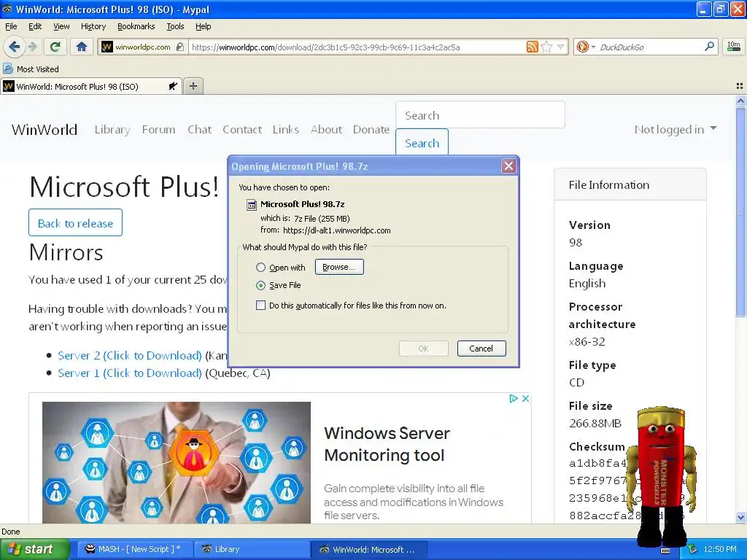
Task: Open the Tools menu
Action: [x=175, y=26]
